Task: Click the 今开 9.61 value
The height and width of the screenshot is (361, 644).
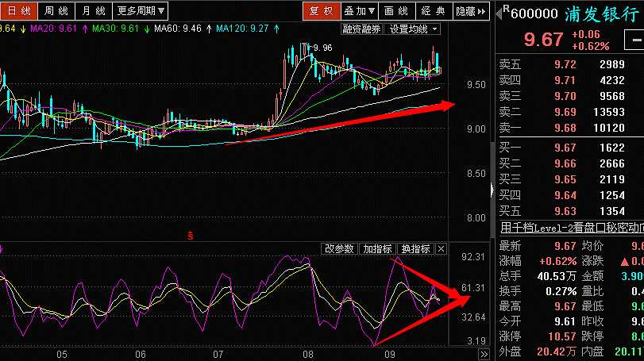Action: [x=565, y=321]
